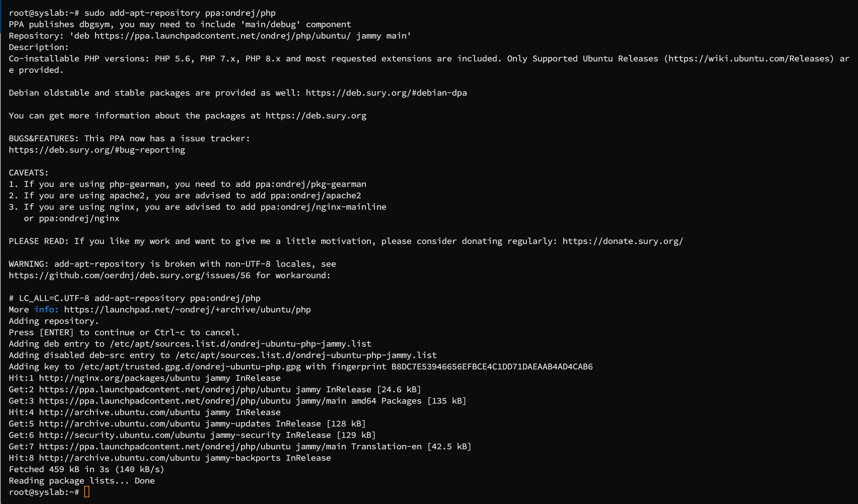The height and width of the screenshot is (504, 858).
Task: Open the wiki.ubuntu.com/Releases link
Action: (x=748, y=58)
